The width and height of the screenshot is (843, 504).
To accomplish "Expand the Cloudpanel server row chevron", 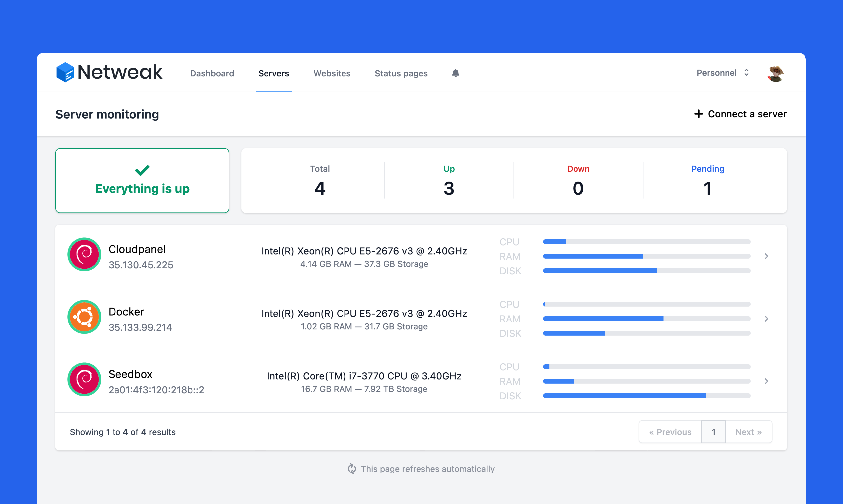I will (x=766, y=256).
